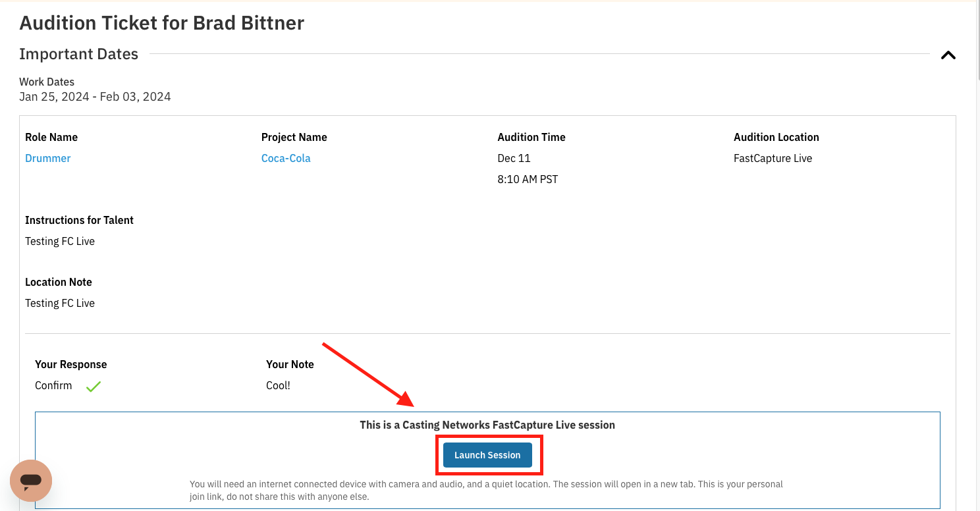980x511 pixels.
Task: Select the Important Dates section title
Action: click(78, 54)
